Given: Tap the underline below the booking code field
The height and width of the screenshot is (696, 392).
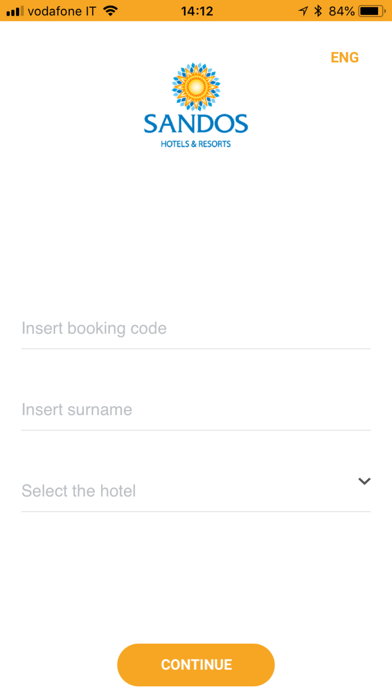Looking at the screenshot, I should click(196, 349).
